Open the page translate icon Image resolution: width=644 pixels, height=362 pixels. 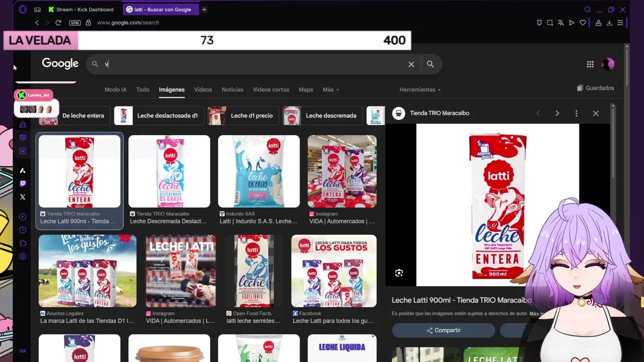tap(560, 23)
